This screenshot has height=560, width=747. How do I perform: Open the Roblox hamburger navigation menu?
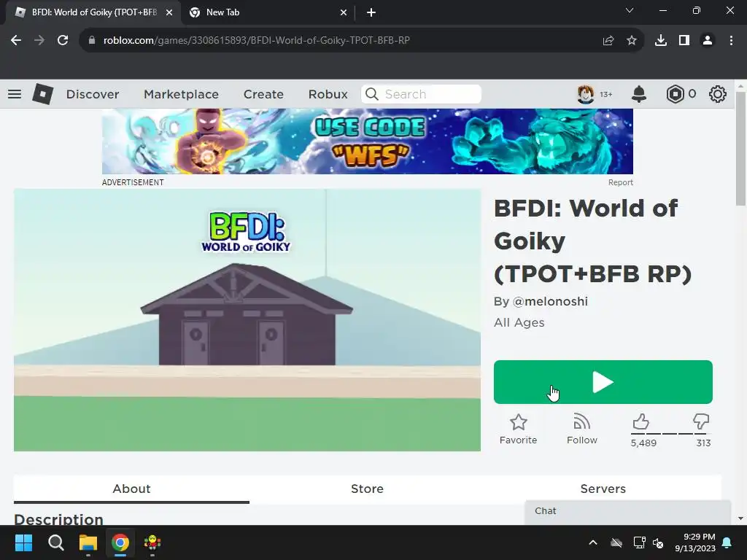point(15,94)
